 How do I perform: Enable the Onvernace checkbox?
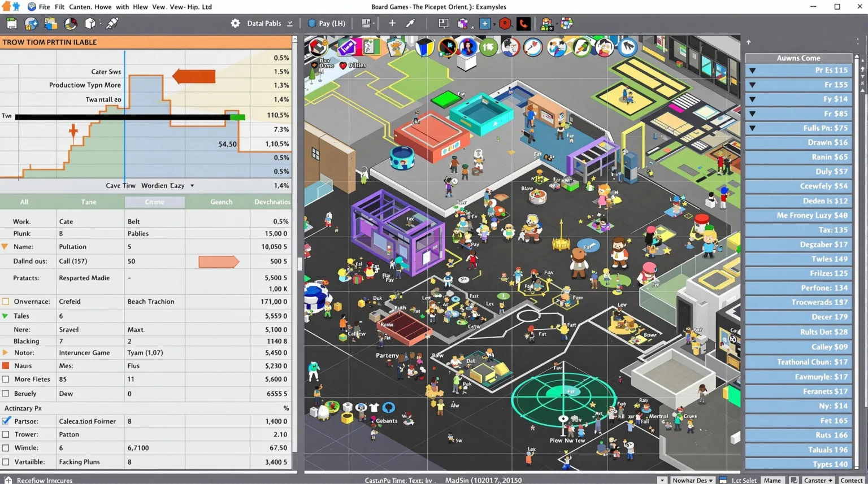pos(6,301)
